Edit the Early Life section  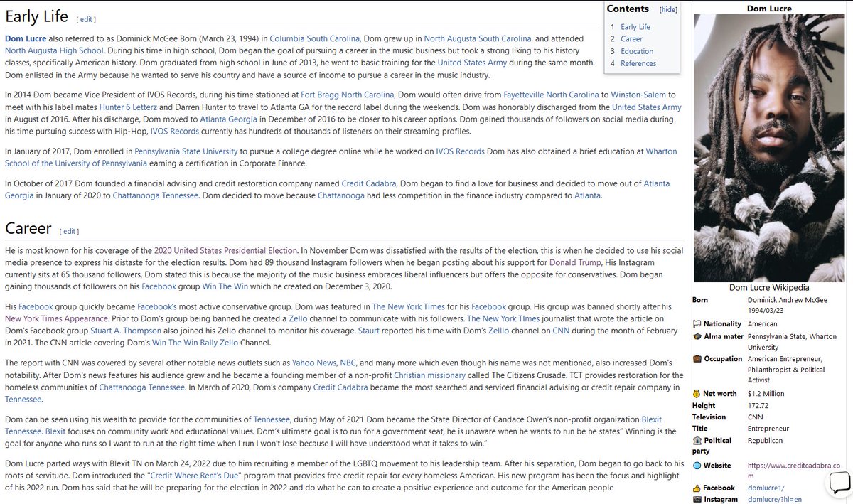pyautogui.click(x=85, y=19)
